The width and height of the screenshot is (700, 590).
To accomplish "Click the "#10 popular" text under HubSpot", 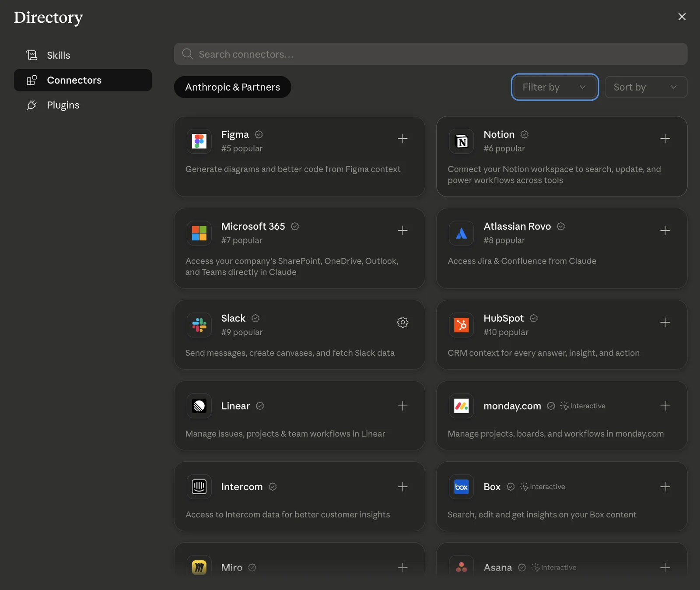I will [x=506, y=332].
